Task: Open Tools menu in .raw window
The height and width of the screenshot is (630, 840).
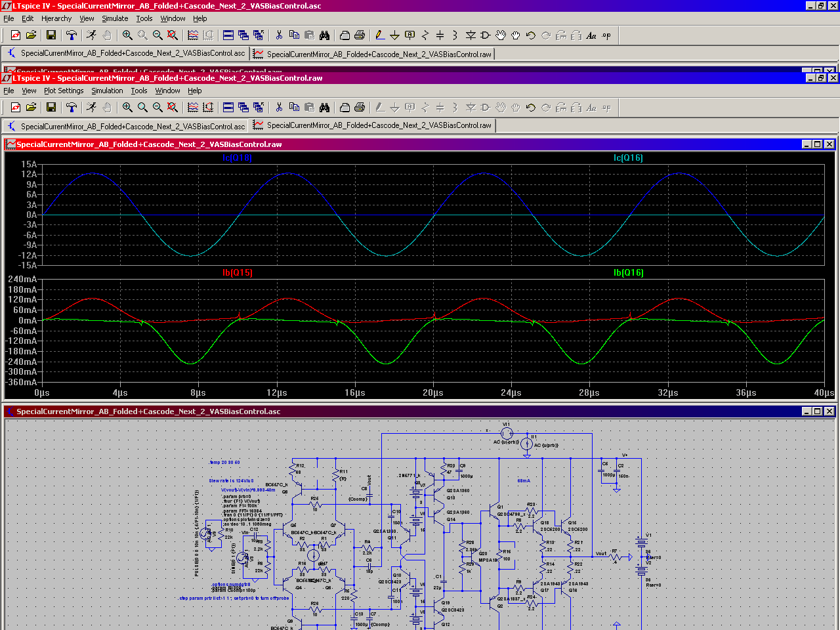Action: (139, 91)
